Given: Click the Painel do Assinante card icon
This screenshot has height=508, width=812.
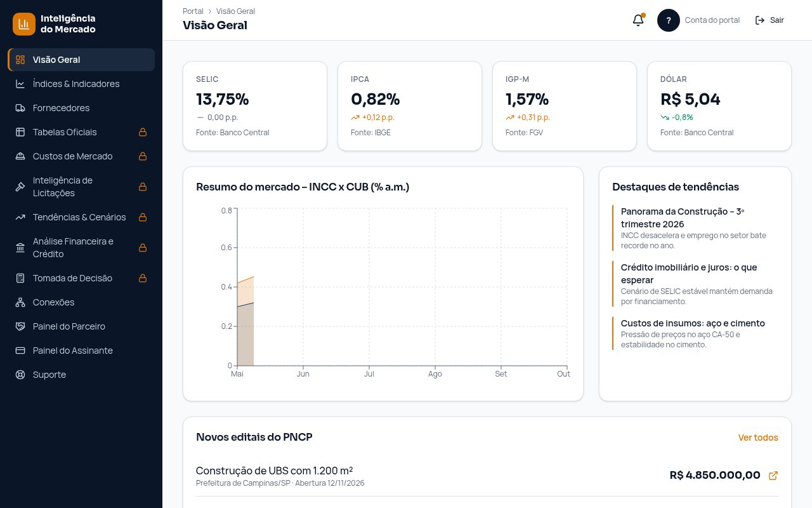Looking at the screenshot, I should pyautogui.click(x=20, y=351).
